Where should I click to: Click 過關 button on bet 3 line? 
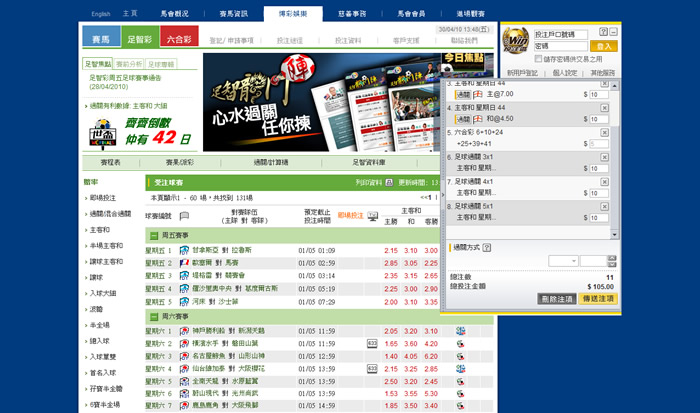[462, 95]
